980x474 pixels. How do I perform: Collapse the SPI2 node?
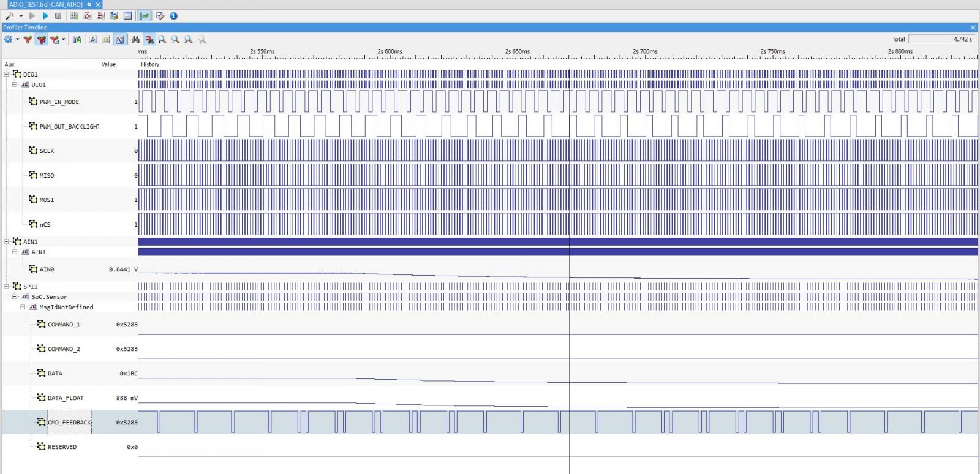coord(7,286)
